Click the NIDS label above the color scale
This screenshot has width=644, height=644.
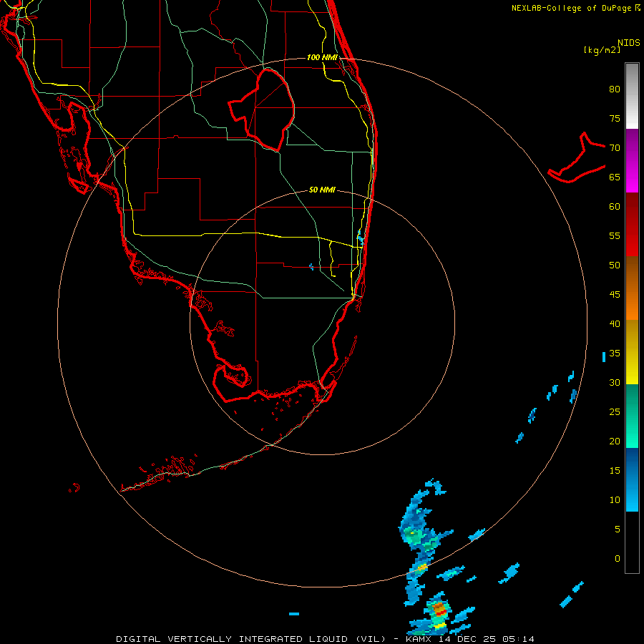(x=629, y=42)
